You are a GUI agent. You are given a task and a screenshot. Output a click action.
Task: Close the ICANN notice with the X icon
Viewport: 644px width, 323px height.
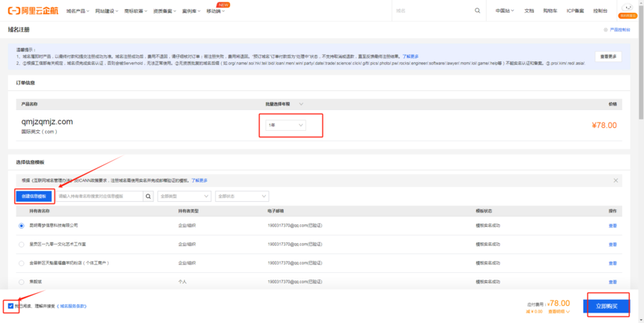616,180
